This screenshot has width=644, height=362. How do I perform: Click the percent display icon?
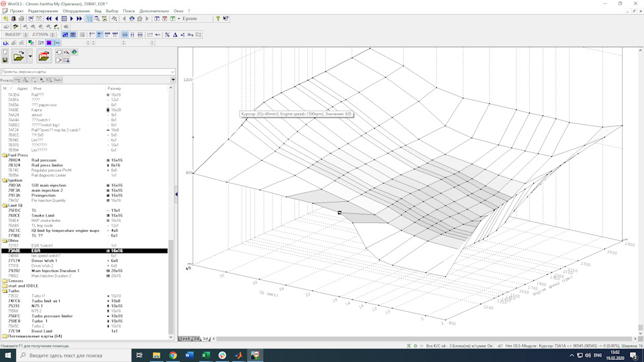167,35
